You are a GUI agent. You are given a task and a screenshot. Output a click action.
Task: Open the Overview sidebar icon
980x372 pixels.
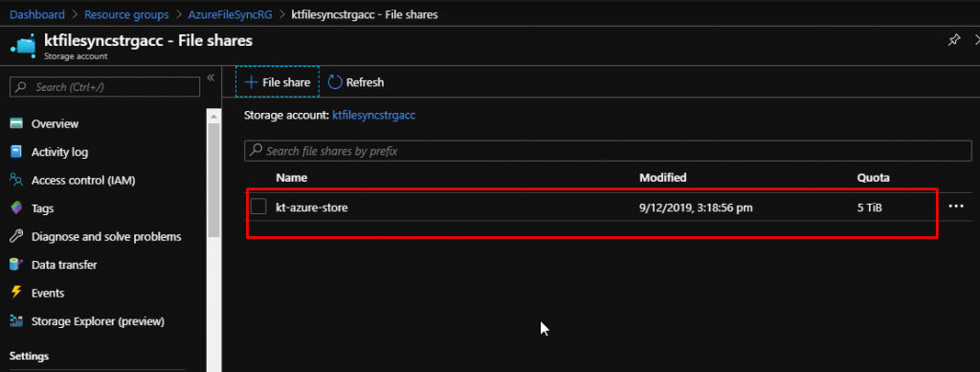pyautogui.click(x=16, y=123)
